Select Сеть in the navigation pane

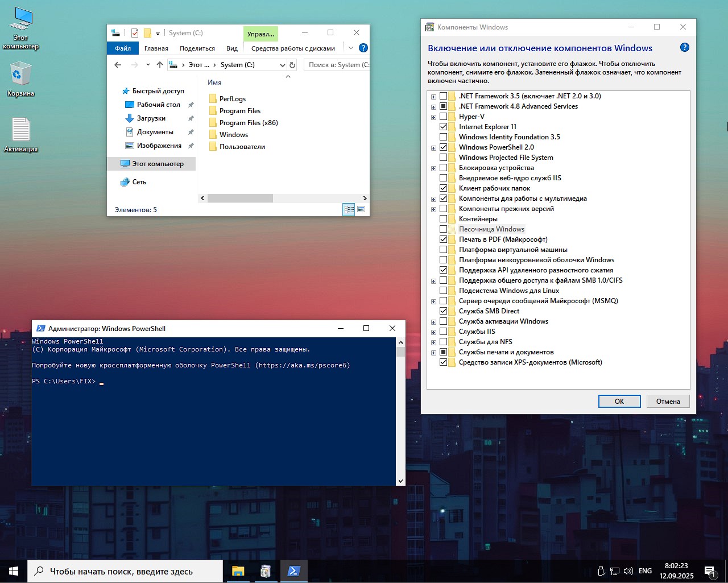coord(139,182)
